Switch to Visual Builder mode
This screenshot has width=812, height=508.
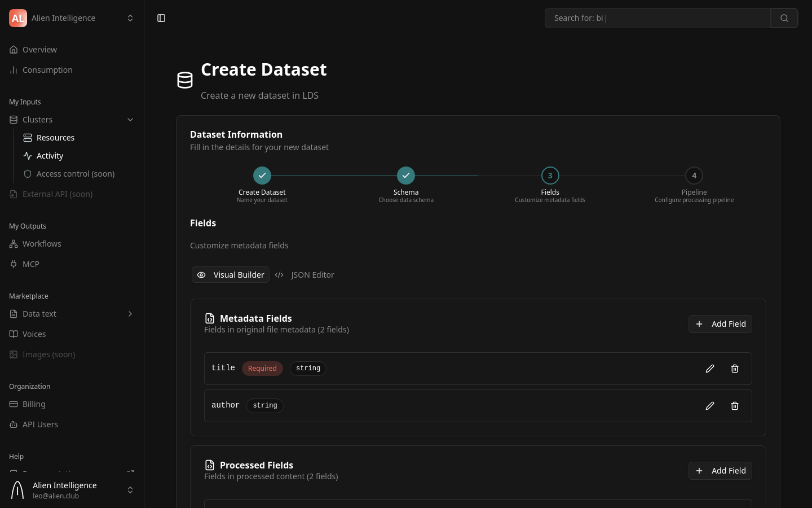point(231,275)
